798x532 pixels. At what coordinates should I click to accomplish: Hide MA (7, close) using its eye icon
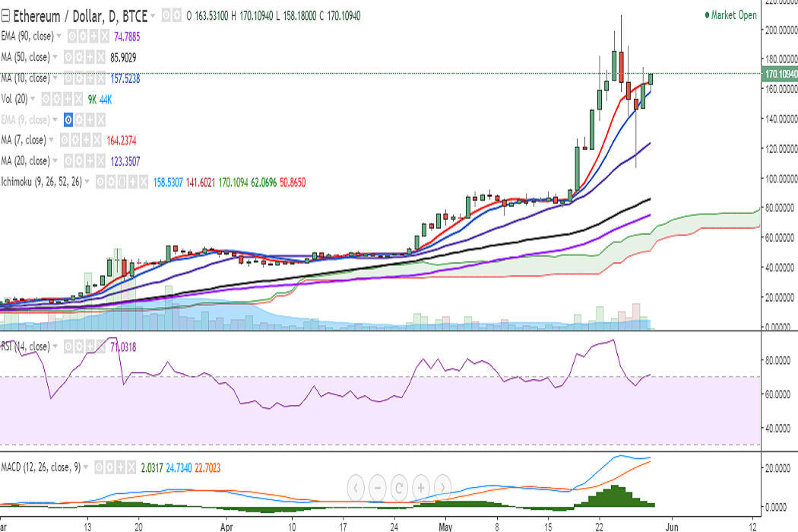pyautogui.click(x=65, y=140)
